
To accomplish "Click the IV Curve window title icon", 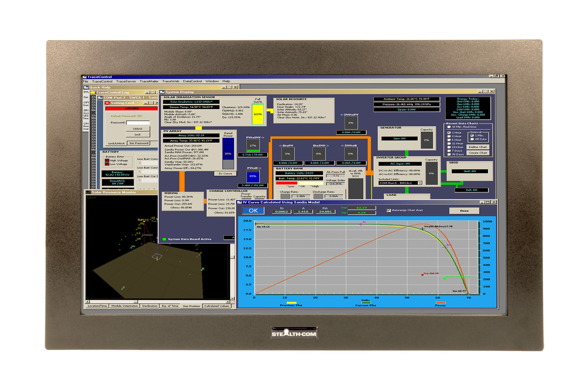I will (240, 202).
